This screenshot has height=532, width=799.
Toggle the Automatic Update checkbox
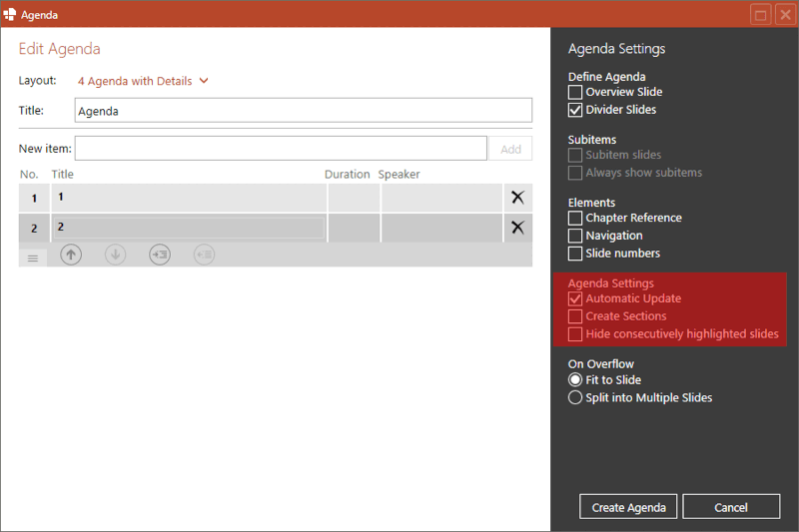point(575,298)
